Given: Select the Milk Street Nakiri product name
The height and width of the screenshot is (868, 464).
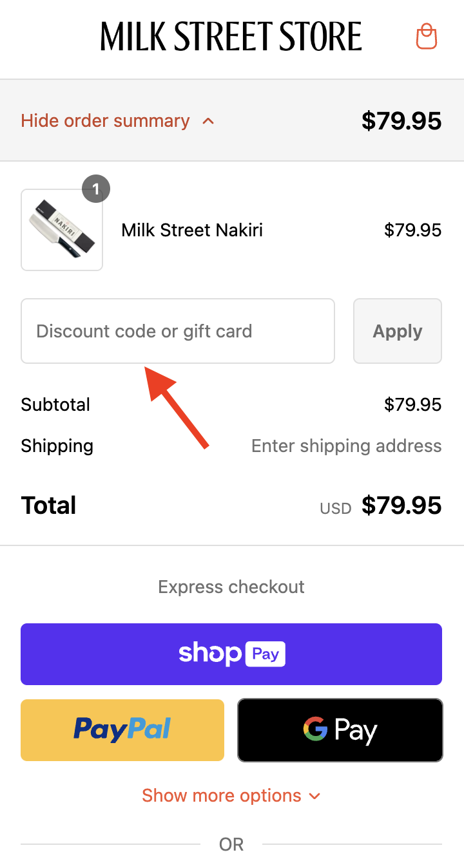Looking at the screenshot, I should [192, 230].
